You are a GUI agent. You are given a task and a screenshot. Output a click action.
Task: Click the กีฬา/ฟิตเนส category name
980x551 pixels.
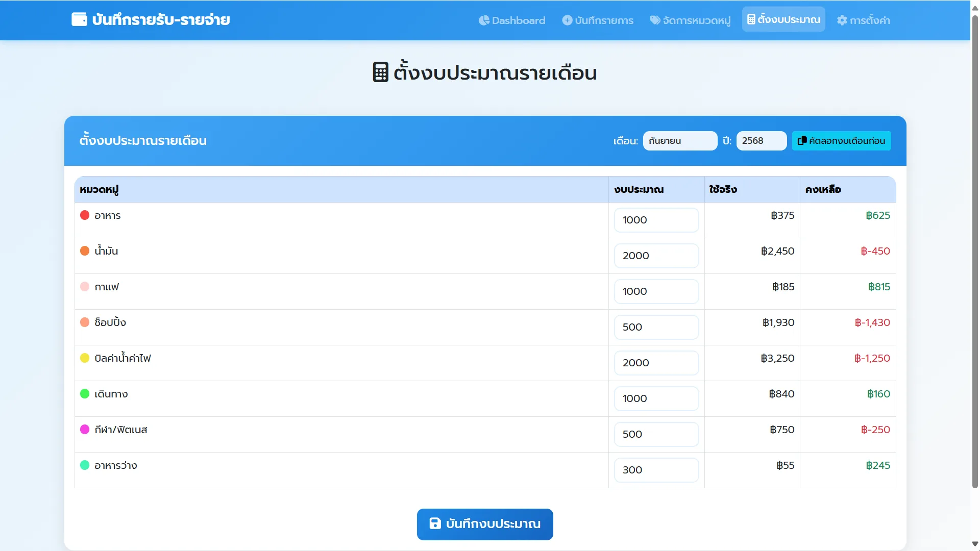click(121, 430)
